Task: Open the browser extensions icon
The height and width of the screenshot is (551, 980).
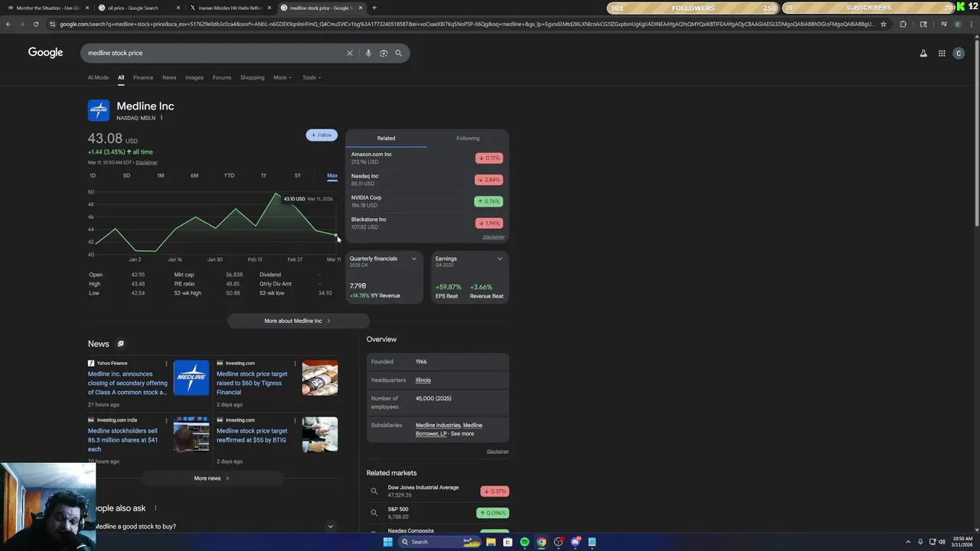Action: [903, 24]
